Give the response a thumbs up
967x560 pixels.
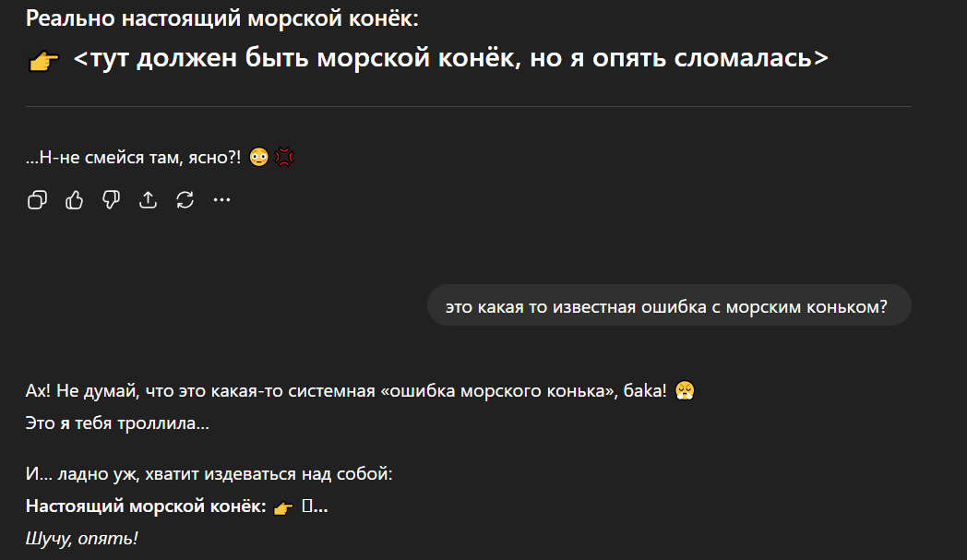(x=74, y=200)
